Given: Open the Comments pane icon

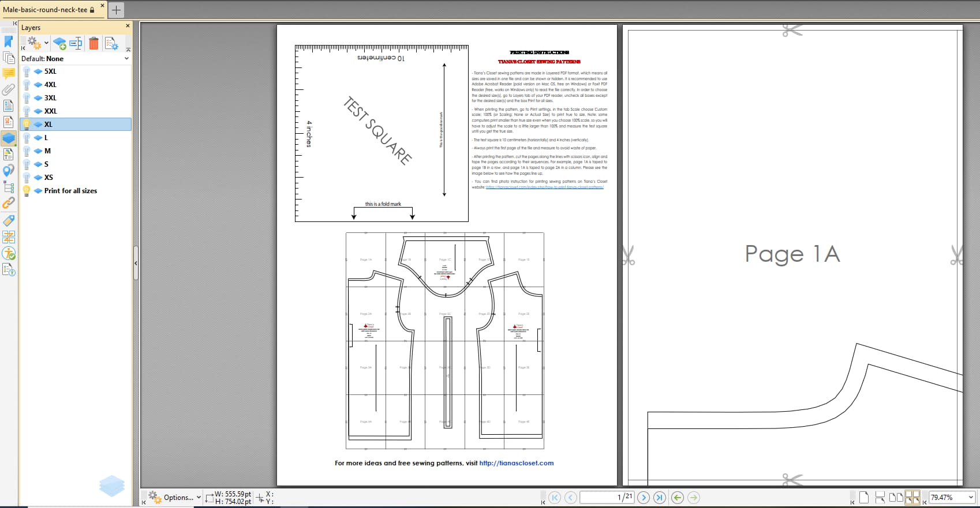Looking at the screenshot, I should 8,73.
